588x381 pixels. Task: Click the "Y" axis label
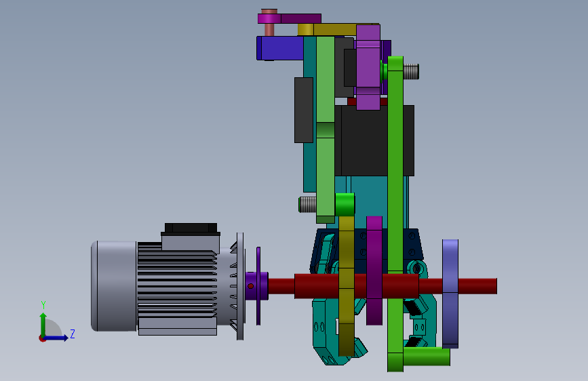tap(43, 305)
